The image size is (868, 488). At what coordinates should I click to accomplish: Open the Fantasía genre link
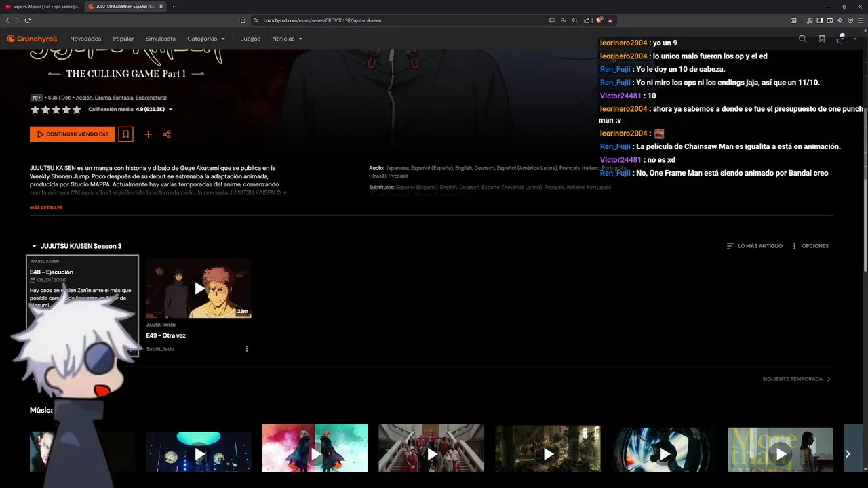point(123,98)
